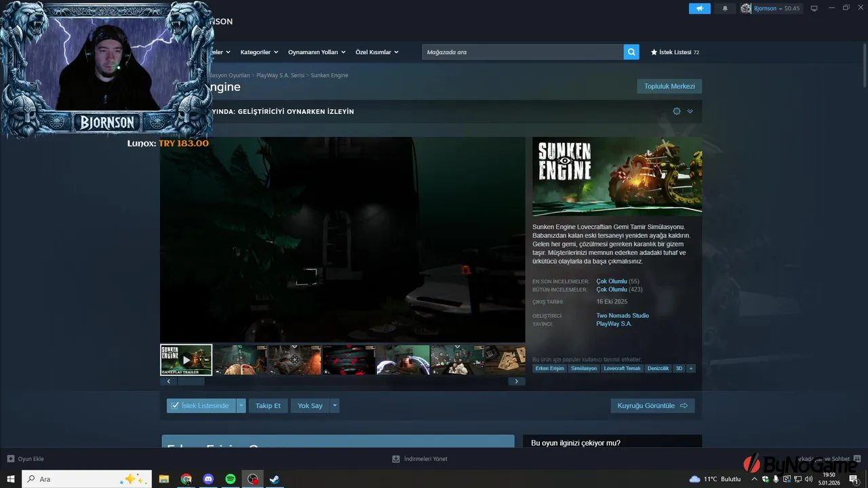Select Erken Erişim tag
The image size is (868, 488).
point(549,369)
